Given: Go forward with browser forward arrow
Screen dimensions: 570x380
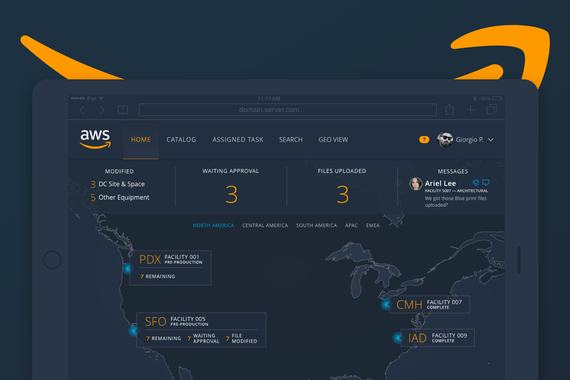Looking at the screenshot, I should point(102,110).
